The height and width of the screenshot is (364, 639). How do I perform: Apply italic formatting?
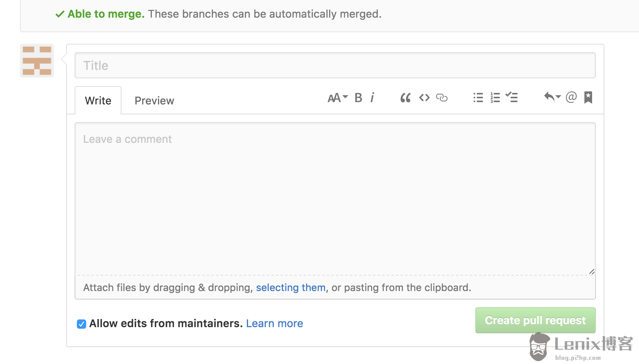point(372,98)
